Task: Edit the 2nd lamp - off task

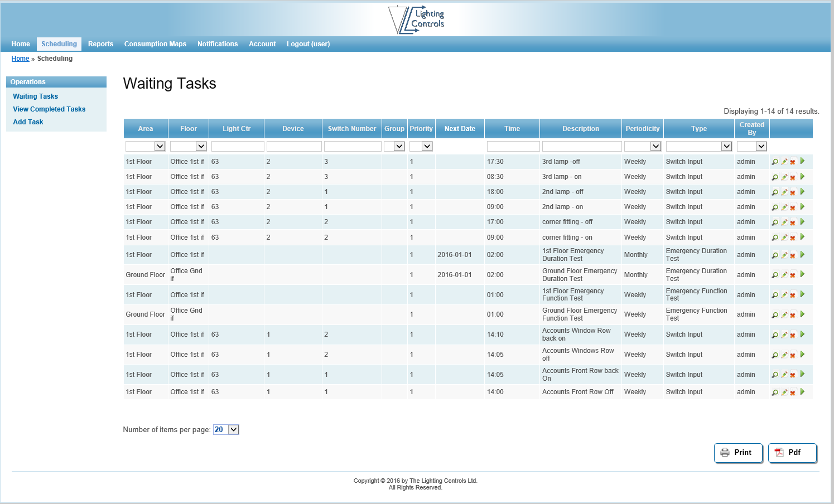Action: coord(784,192)
